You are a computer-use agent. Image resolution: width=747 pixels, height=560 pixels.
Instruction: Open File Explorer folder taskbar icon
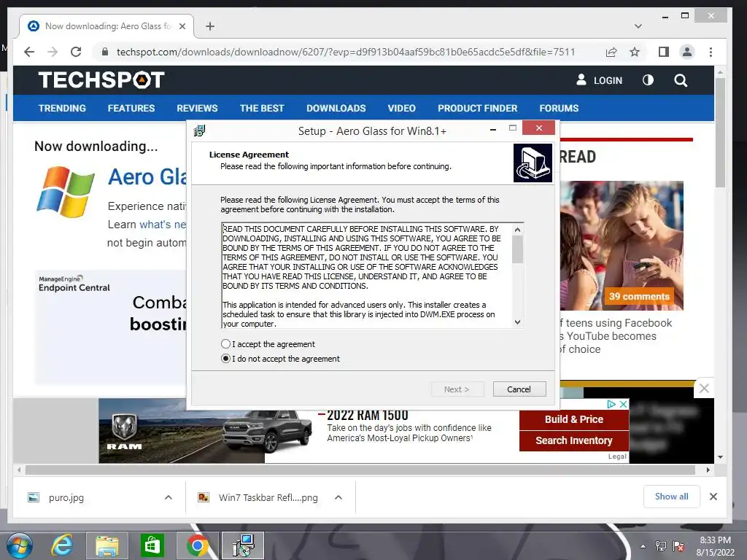click(107, 545)
